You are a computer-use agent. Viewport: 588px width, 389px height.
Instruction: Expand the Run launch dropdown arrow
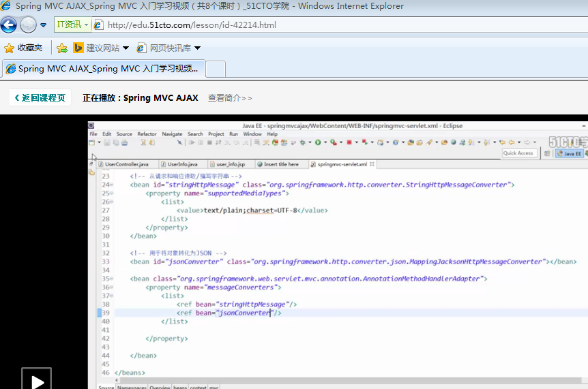[x=325, y=142]
